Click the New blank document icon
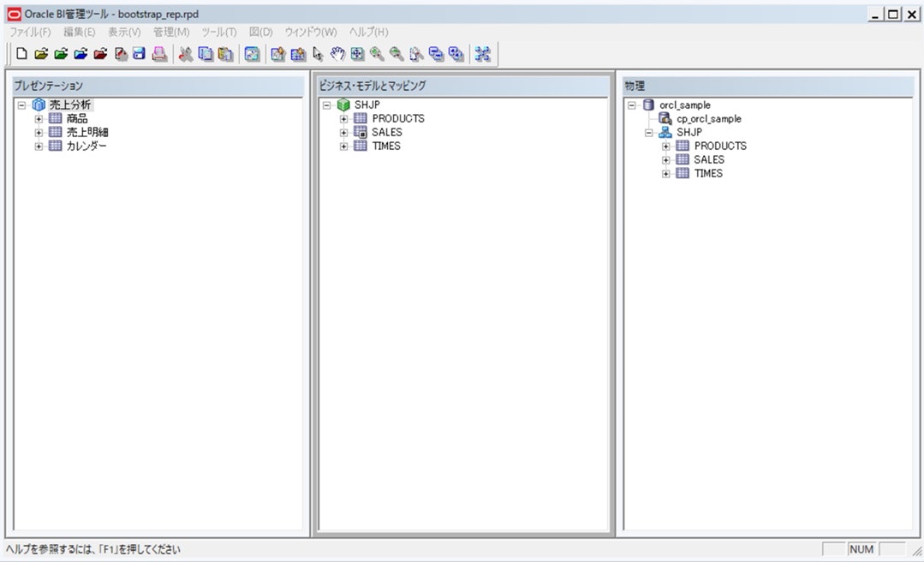Image resolution: width=924 pixels, height=562 pixels. coord(21,54)
